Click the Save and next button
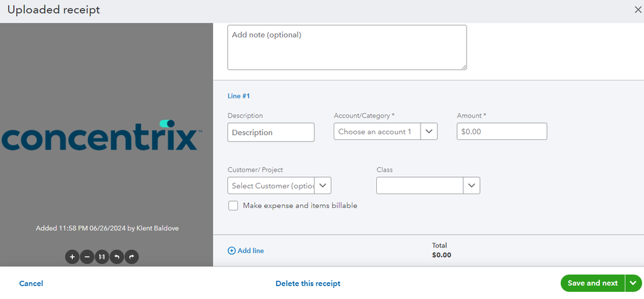644x299 pixels. (x=592, y=284)
